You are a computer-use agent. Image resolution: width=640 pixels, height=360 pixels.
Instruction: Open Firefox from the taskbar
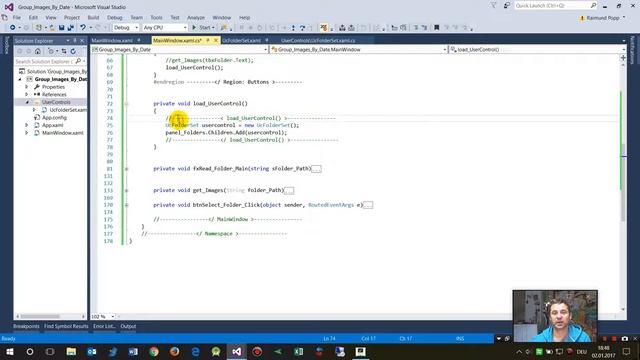175,351
